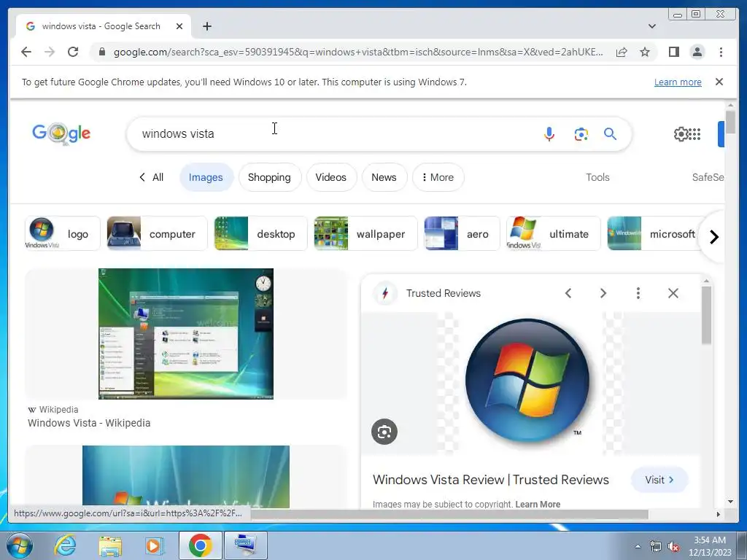The height and width of the screenshot is (560, 747).
Task: Show previous image in the preview panel
Action: (568, 293)
